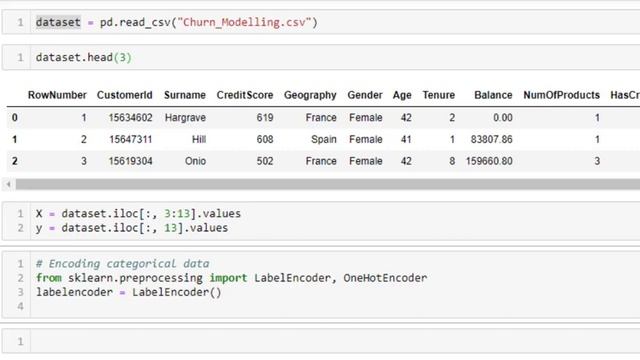Screen dimensions: 640x360
Task: Click the CustomerId column header
Action: 124,95
